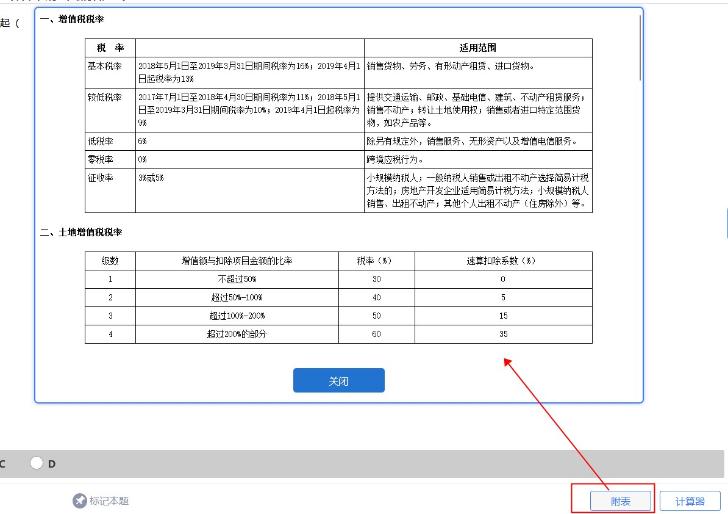Click the 级数 column header
The image size is (728, 514).
[x=110, y=260]
